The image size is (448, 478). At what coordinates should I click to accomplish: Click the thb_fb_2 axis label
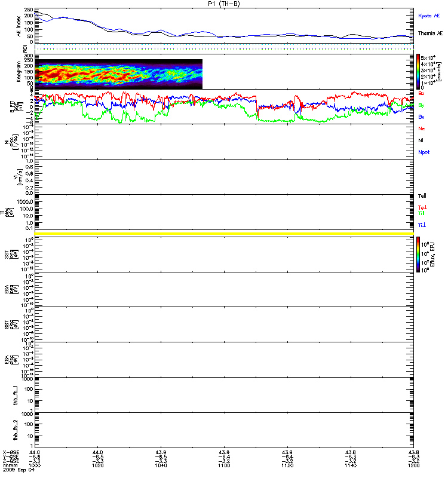click(x=16, y=430)
